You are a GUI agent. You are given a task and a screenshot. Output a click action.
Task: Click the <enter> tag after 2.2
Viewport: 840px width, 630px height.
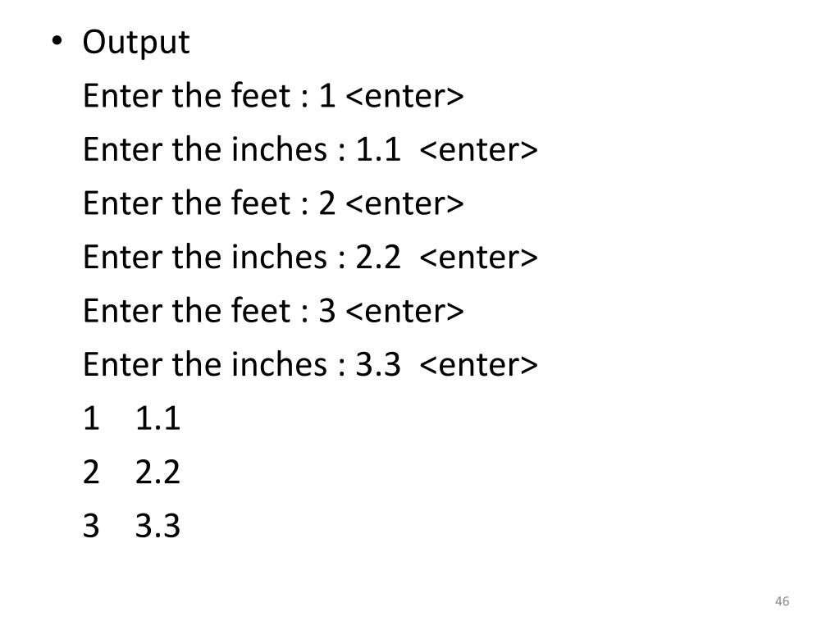[x=479, y=258]
